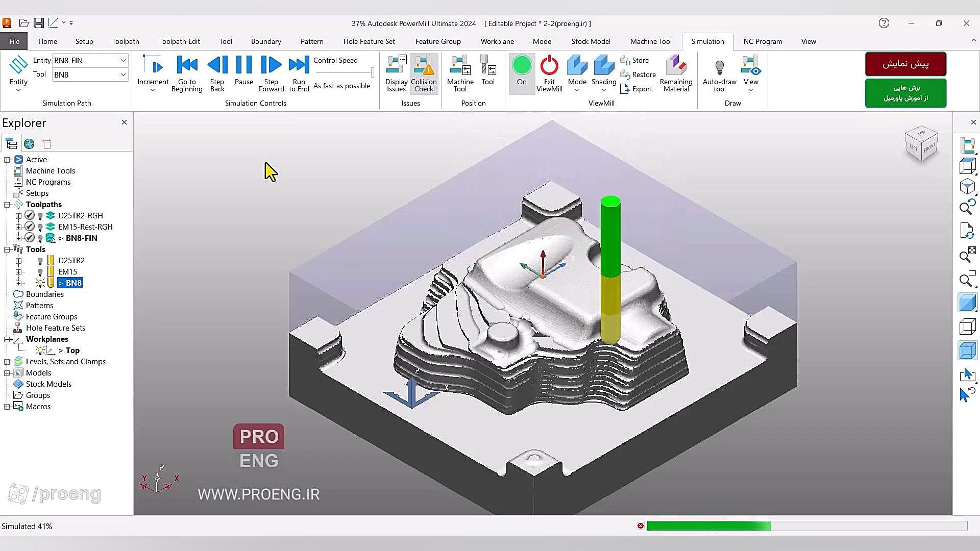The width and height of the screenshot is (980, 551).
Task: Select the Explorer tree view tab icon
Action: 11,144
